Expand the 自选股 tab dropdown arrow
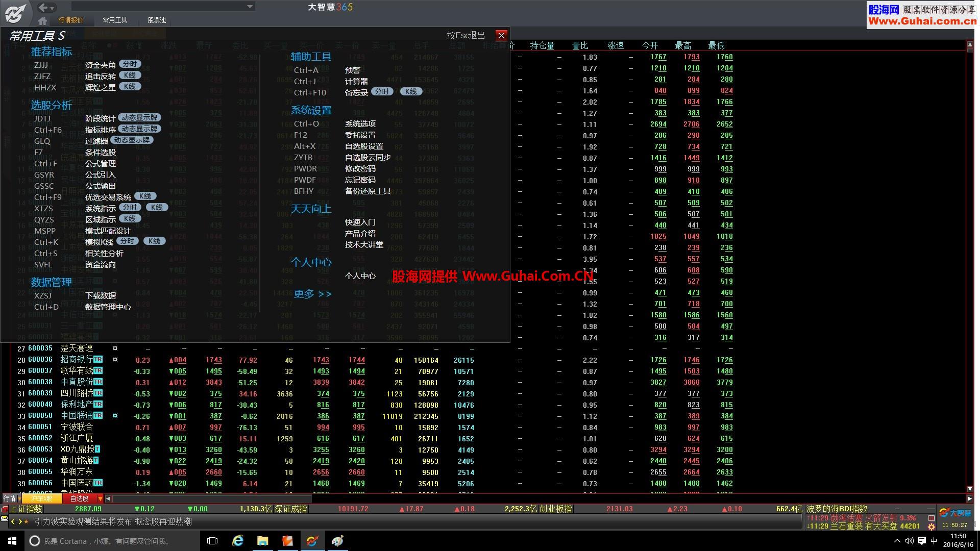 pyautogui.click(x=101, y=499)
